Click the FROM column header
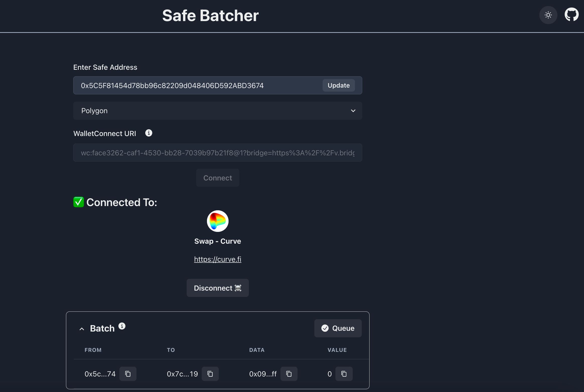 93,350
